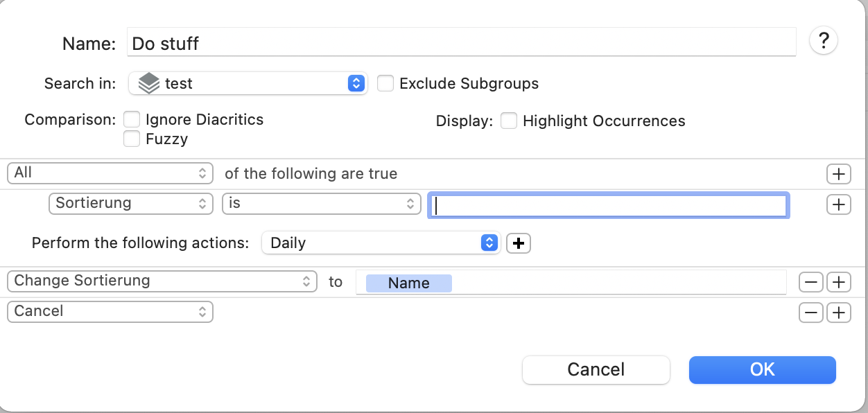Image resolution: width=868 pixels, height=413 pixels.
Task: Add an action after the Cancel row
Action: [x=839, y=313]
